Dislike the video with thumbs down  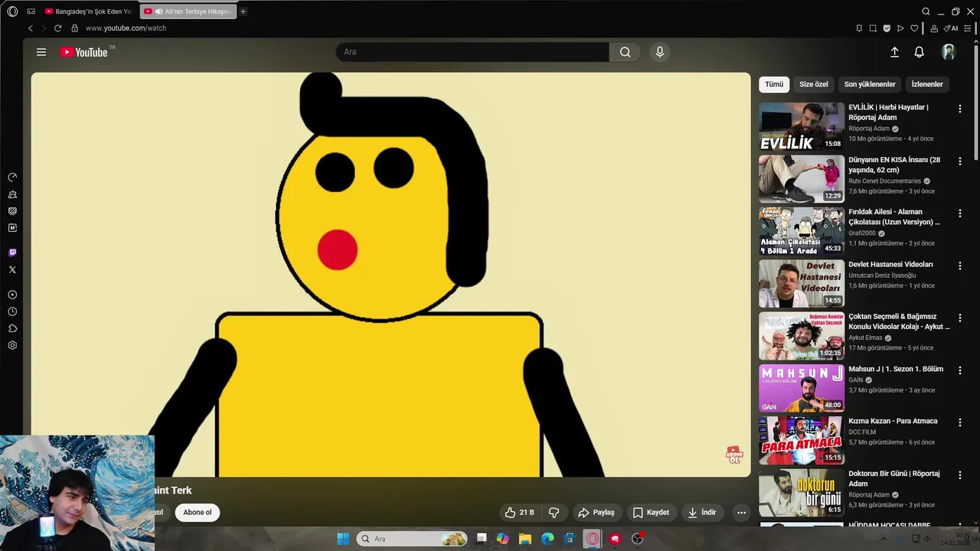click(x=554, y=513)
